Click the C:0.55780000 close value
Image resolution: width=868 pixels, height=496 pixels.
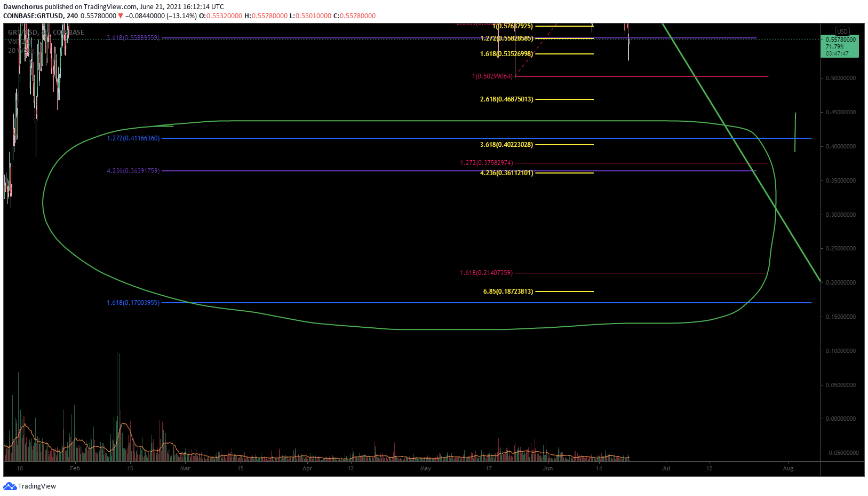click(355, 15)
